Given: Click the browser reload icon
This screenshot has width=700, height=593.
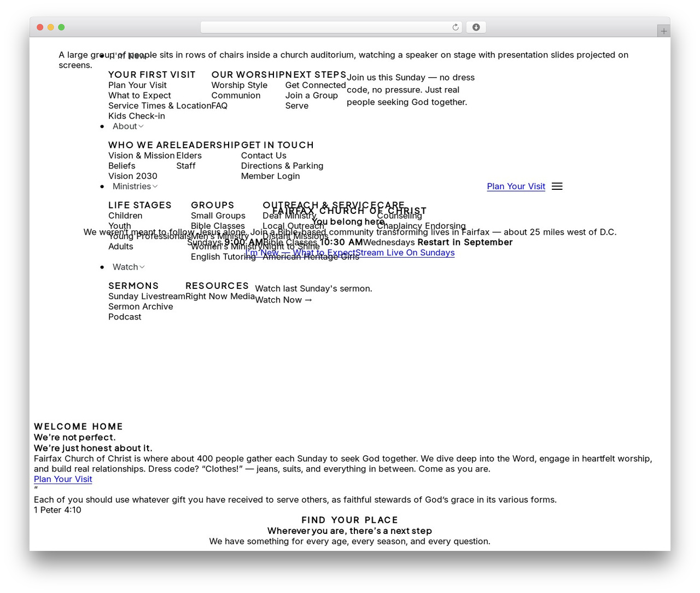Looking at the screenshot, I should pos(455,27).
